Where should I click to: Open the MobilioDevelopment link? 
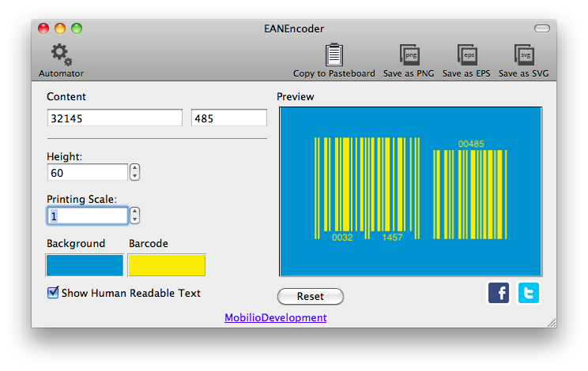click(x=275, y=317)
